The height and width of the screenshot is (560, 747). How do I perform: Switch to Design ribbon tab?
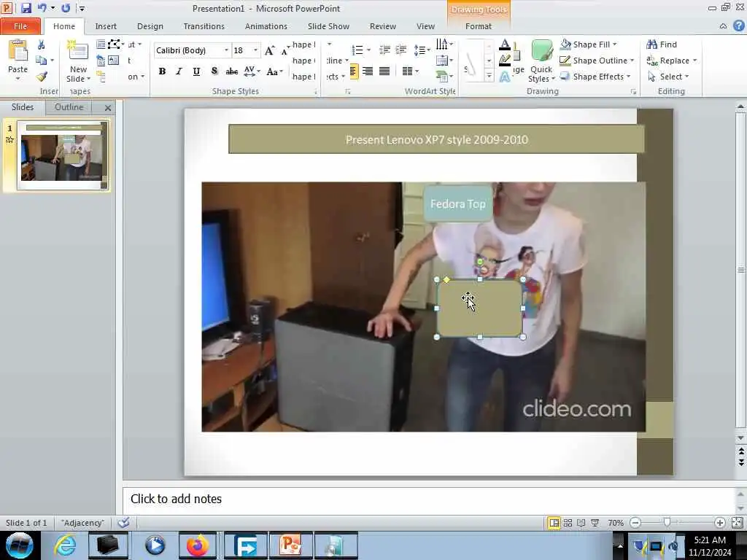click(150, 26)
